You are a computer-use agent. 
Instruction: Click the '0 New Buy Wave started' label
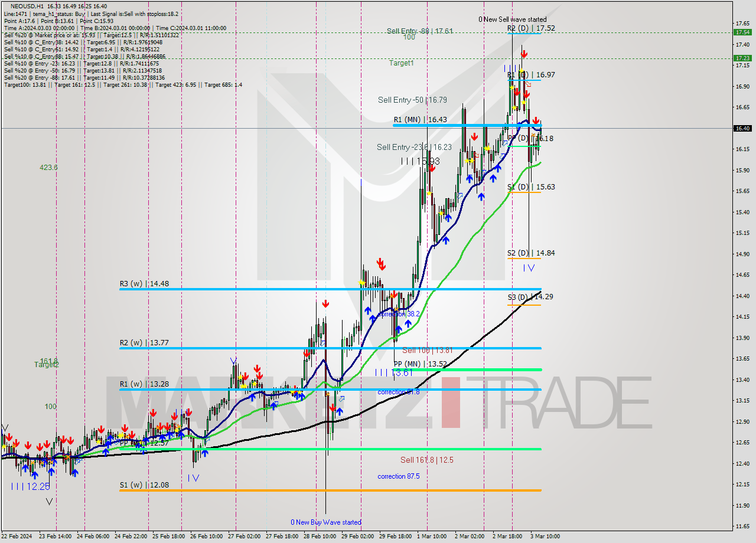[x=326, y=522]
